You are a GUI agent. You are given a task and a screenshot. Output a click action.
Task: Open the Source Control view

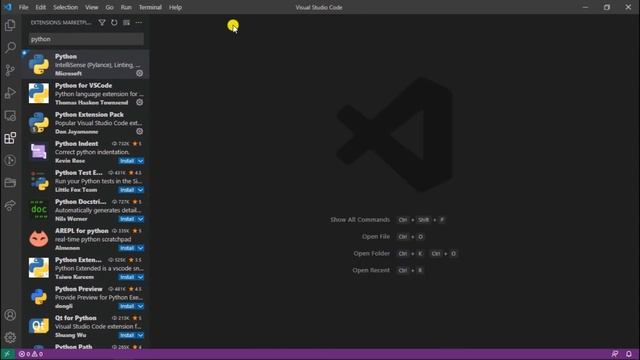10,70
